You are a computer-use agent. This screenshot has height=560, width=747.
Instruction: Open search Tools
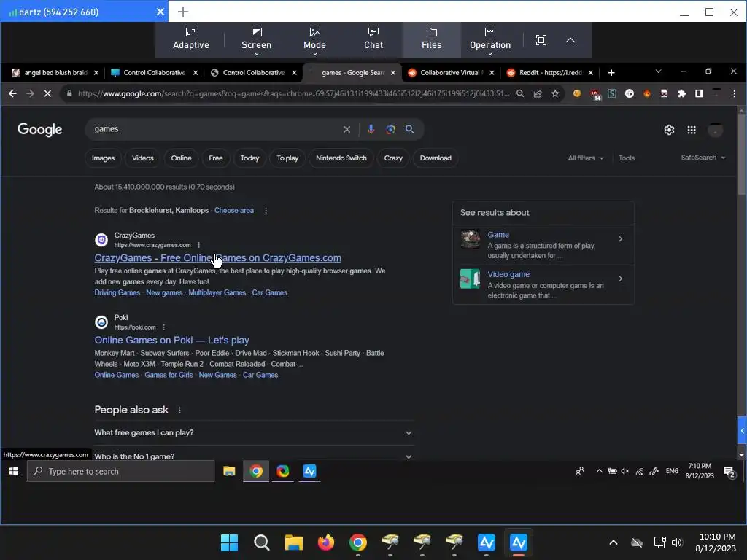point(627,158)
